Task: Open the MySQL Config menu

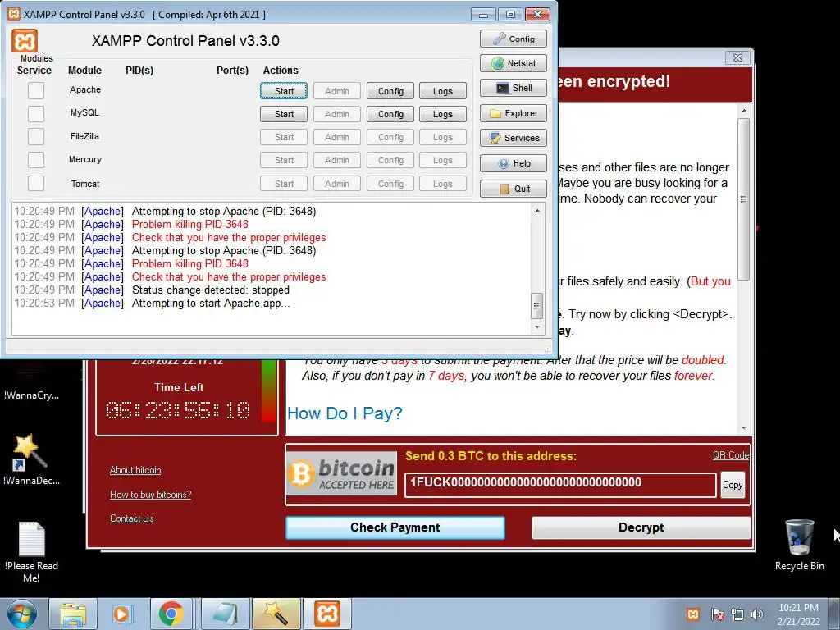Action: [x=390, y=114]
